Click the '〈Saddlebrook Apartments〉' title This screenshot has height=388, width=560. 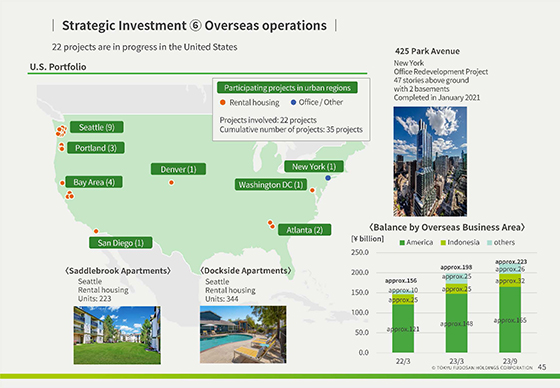click(x=118, y=271)
